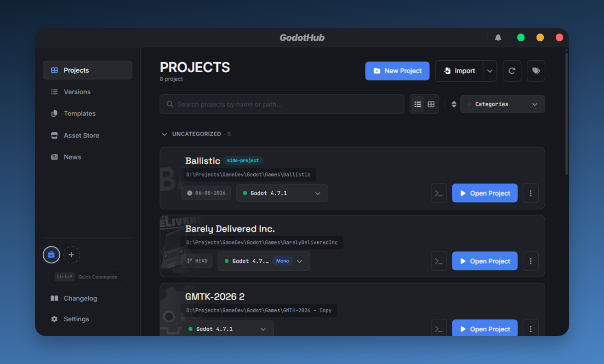Viewport: 604px width, 364px height.
Task: Go to Asset Store in sidebar
Action: pos(87,136)
